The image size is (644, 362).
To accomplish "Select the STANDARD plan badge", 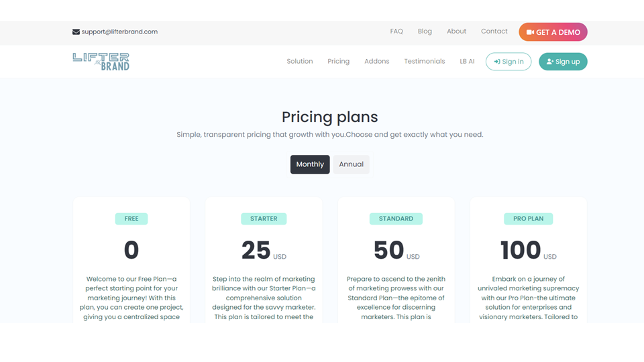I will click(396, 219).
